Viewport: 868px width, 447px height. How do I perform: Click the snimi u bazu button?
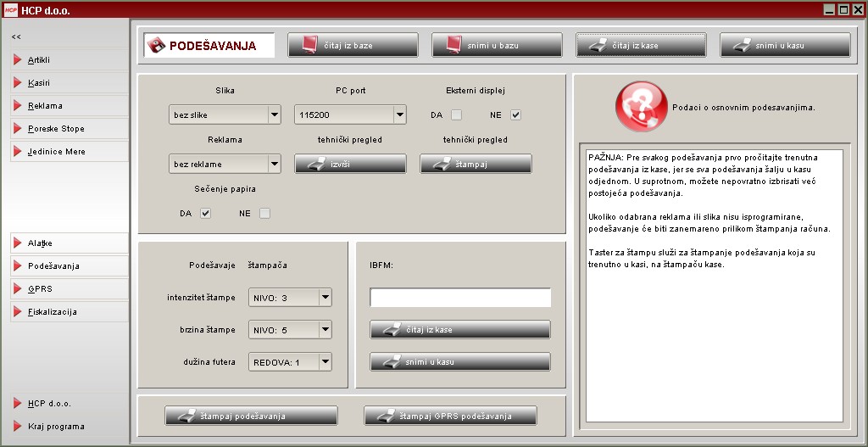coord(497,45)
